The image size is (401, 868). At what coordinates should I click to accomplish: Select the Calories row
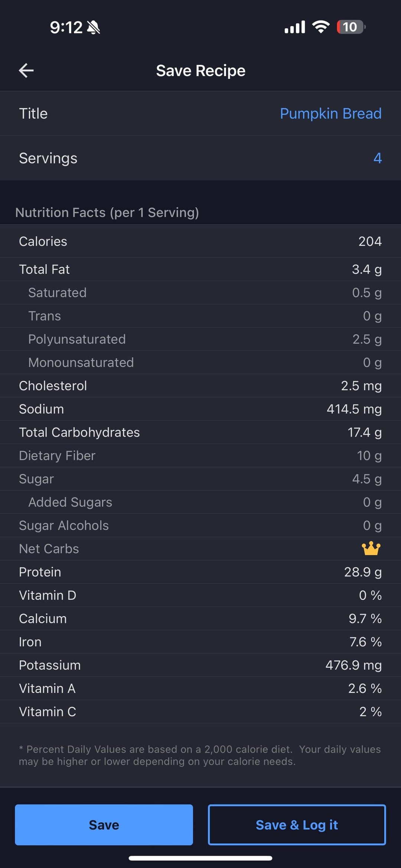(200, 241)
